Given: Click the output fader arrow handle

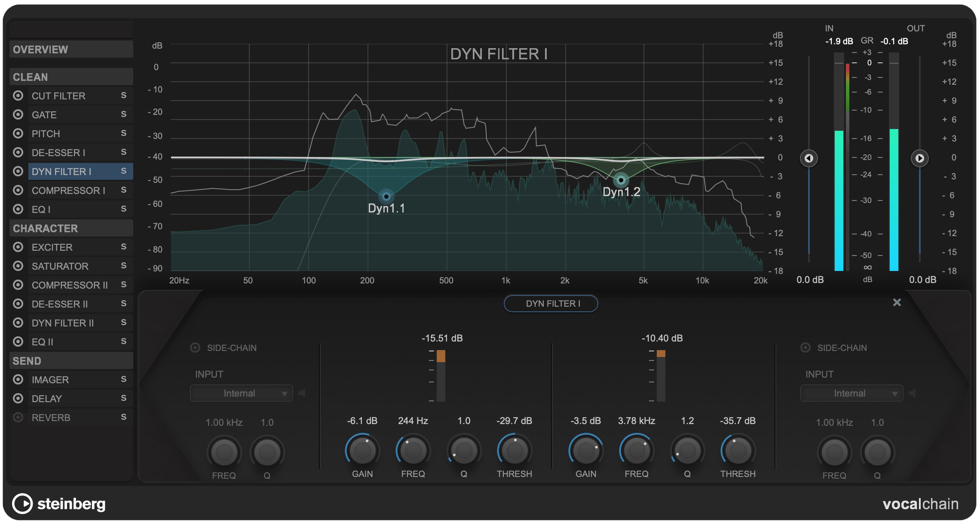Looking at the screenshot, I should point(919,158).
